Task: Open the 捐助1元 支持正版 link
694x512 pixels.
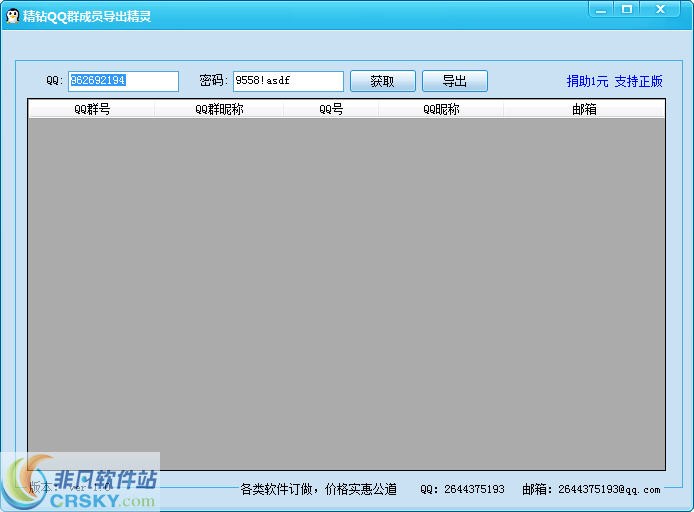Action: point(614,81)
